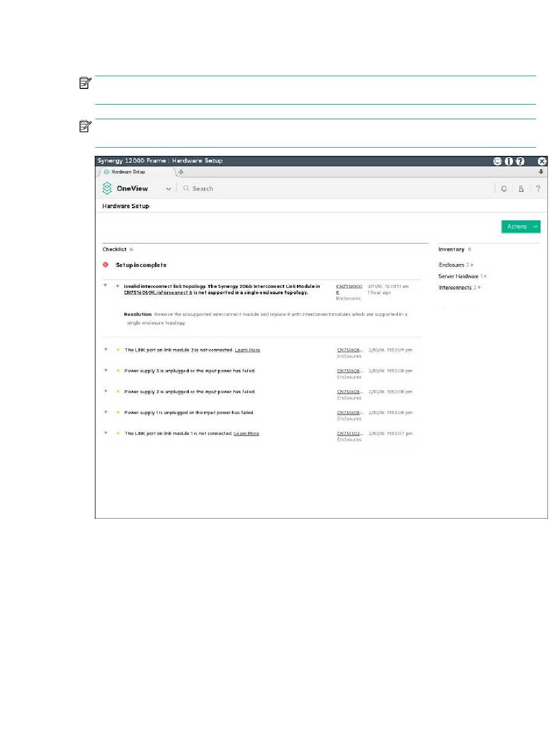Click the title bar help question icon
This screenshot has height=756, width=552.
coord(520,161)
